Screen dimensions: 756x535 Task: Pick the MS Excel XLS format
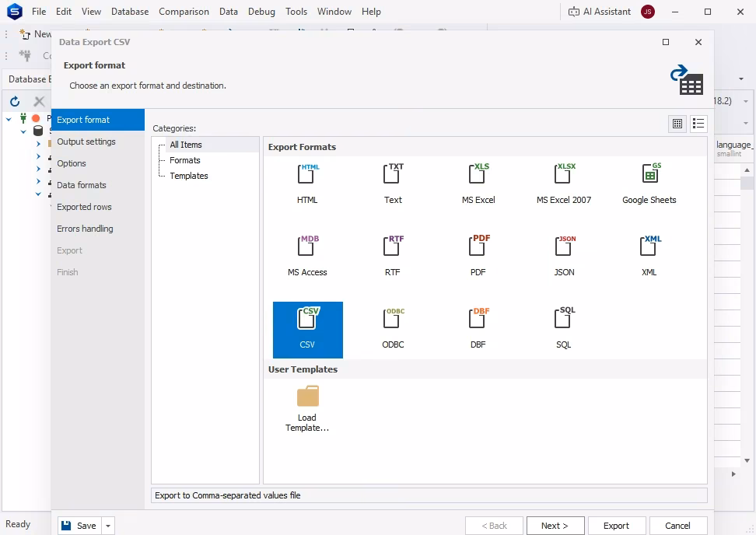click(478, 184)
